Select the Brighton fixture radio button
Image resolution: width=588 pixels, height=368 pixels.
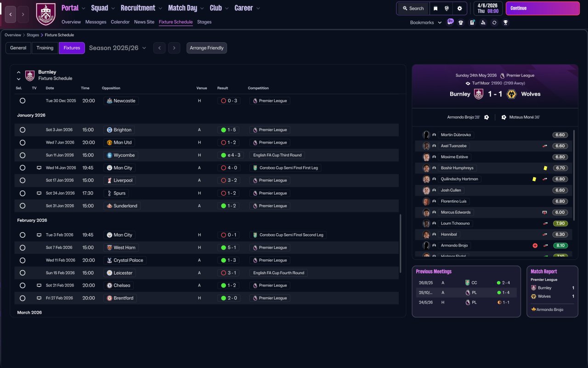(23, 130)
